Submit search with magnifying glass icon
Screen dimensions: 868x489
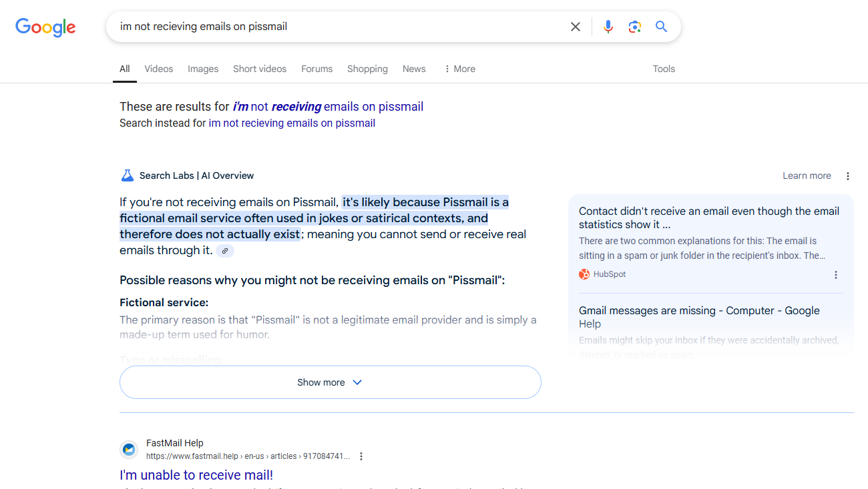661,27
